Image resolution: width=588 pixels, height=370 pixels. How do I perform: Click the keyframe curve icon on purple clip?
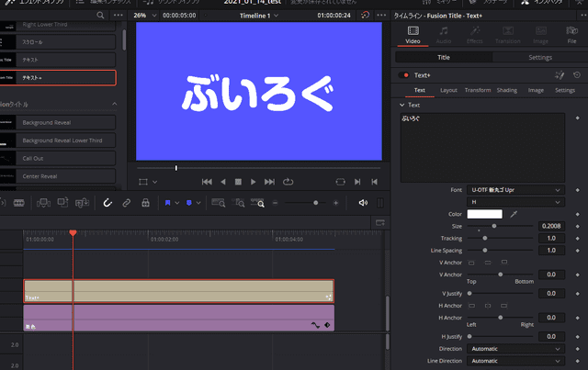click(x=315, y=325)
